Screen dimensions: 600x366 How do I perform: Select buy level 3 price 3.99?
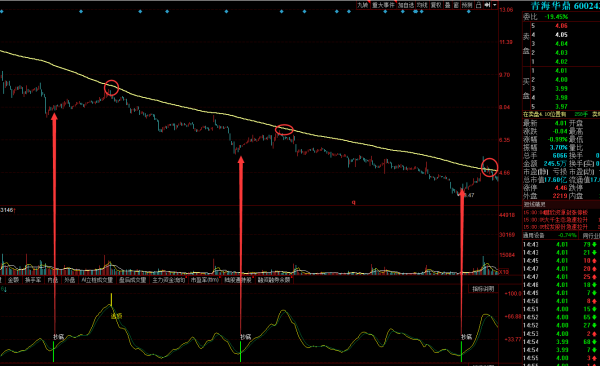(561, 89)
